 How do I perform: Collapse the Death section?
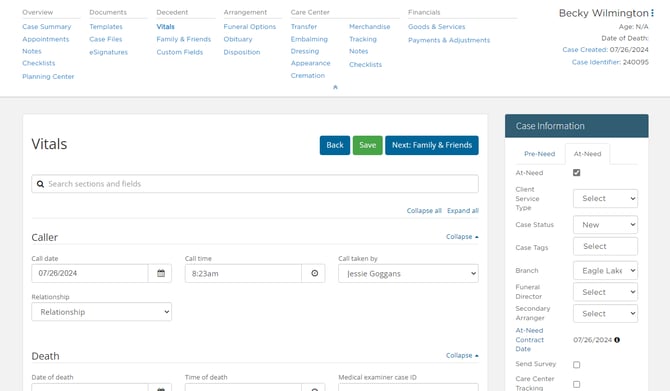point(462,356)
